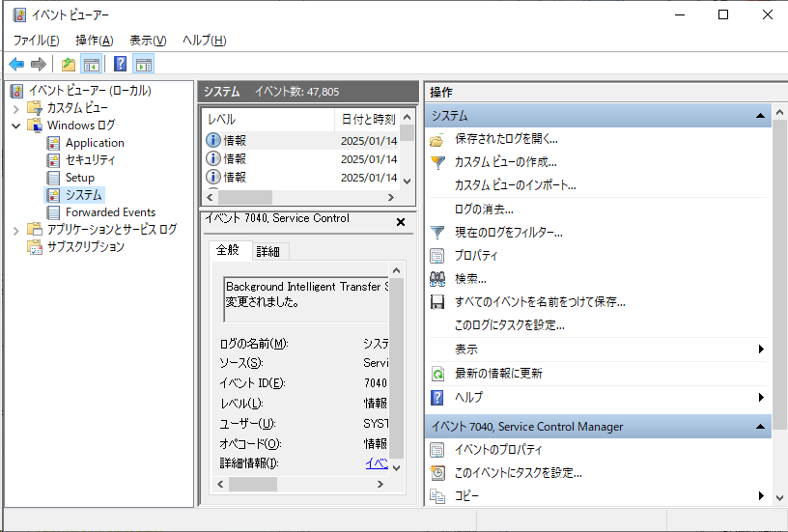Click the ログの消去... action
The height and width of the screenshot is (532, 788).
(484, 209)
